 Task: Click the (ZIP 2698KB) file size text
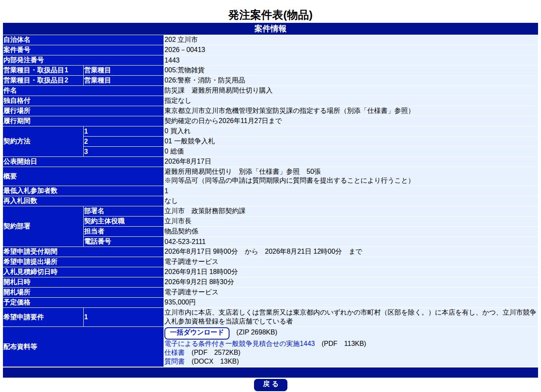coord(257,332)
